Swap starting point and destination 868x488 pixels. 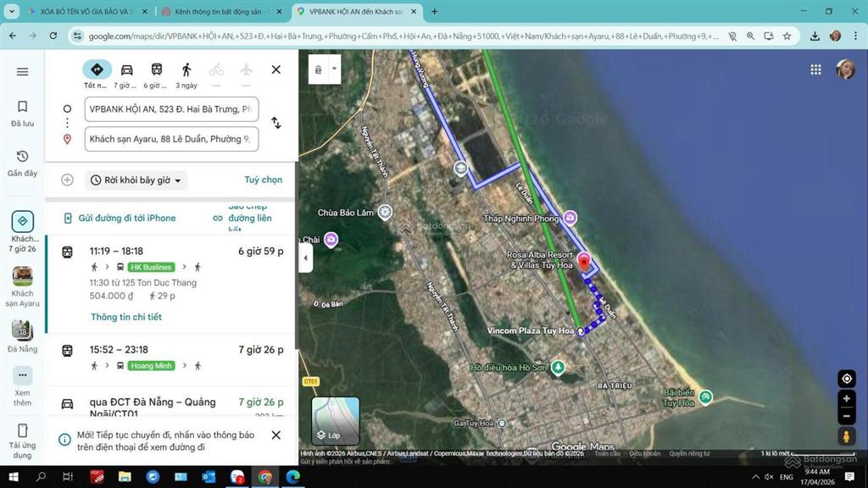(x=275, y=123)
